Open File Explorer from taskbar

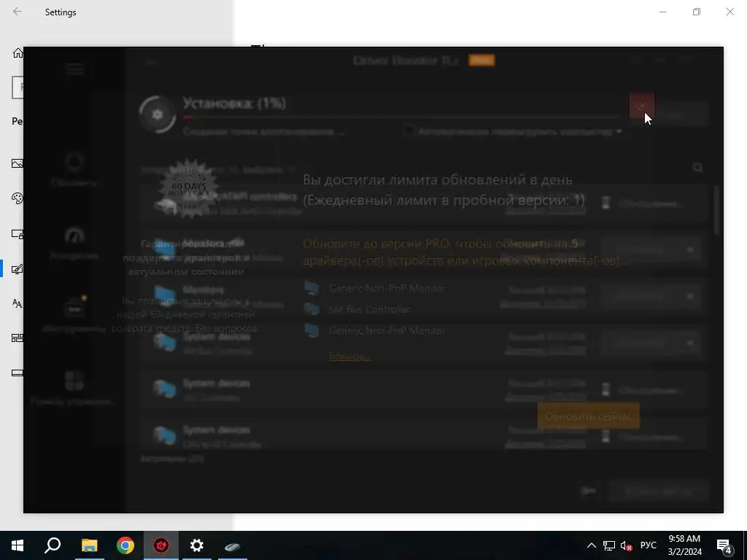point(89,545)
